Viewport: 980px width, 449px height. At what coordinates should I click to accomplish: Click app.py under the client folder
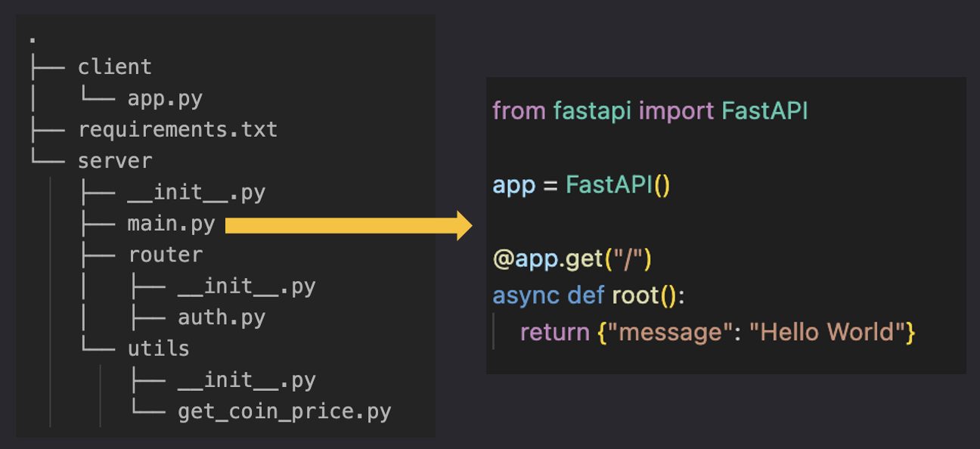(165, 98)
